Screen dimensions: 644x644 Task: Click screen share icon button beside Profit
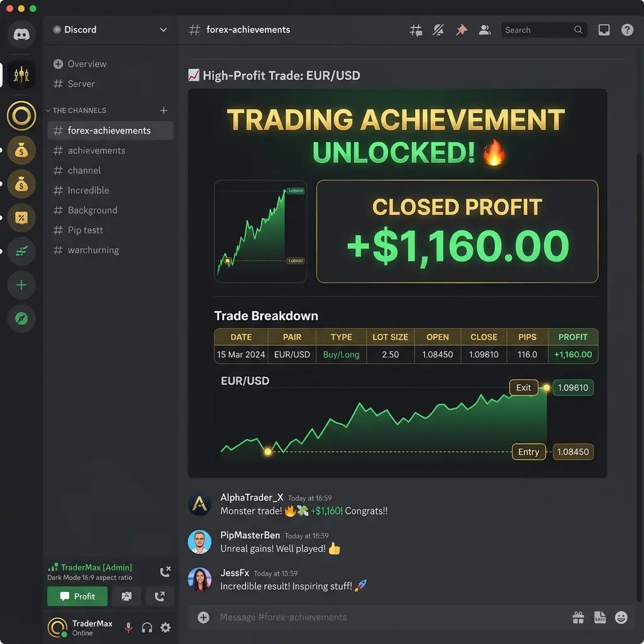[126, 596]
